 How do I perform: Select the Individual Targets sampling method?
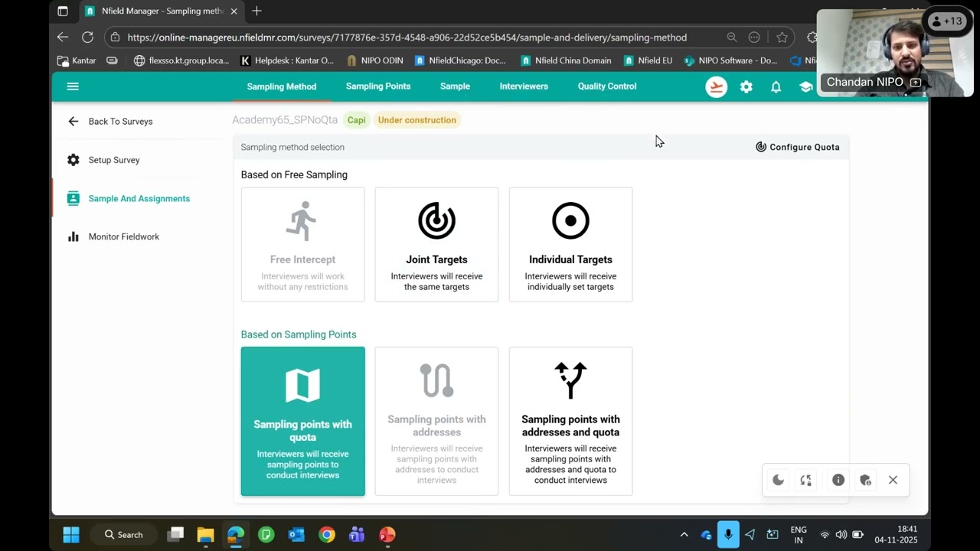tap(570, 245)
